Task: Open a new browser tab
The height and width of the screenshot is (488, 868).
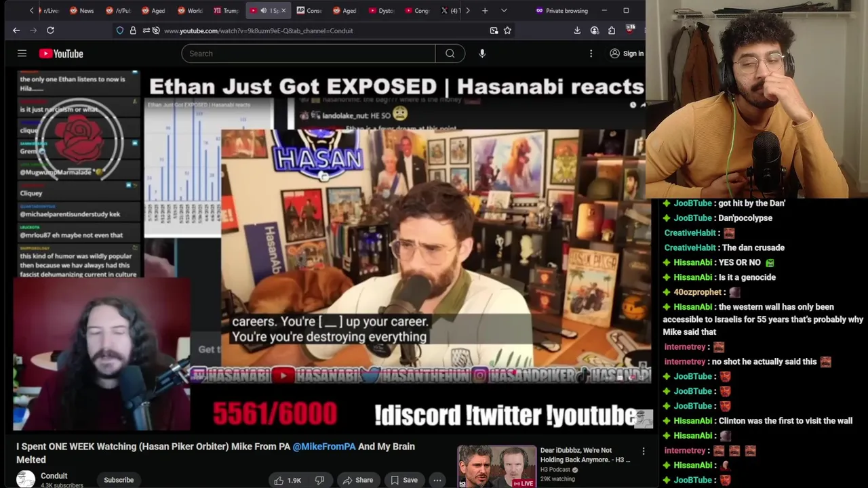Action: pyautogui.click(x=485, y=11)
